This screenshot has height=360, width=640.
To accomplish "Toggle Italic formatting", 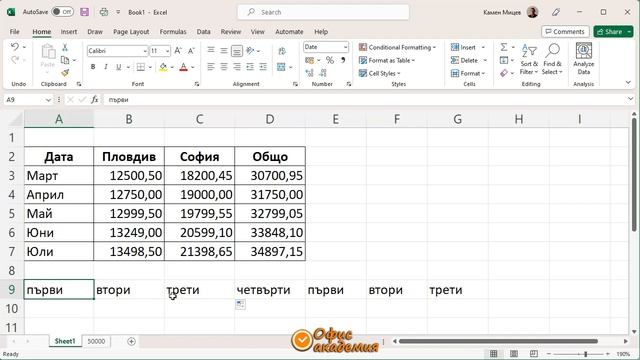I will coord(106,67).
